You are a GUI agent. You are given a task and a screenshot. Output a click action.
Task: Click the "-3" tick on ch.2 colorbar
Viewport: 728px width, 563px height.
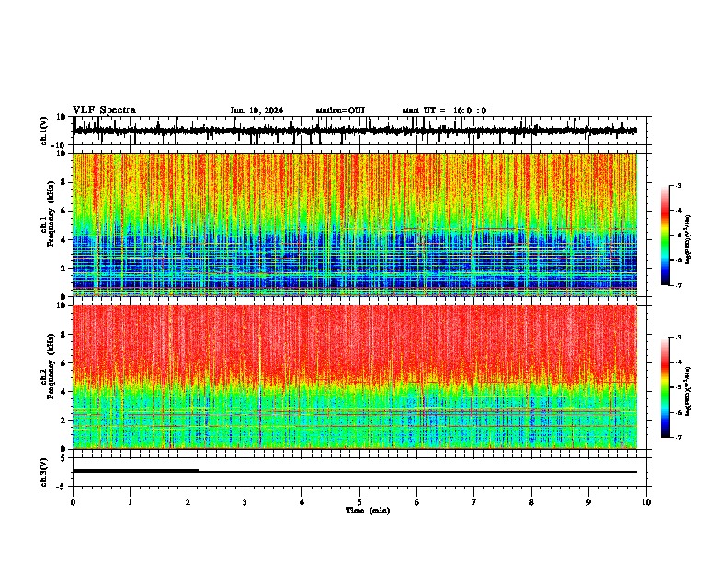pyautogui.click(x=678, y=338)
